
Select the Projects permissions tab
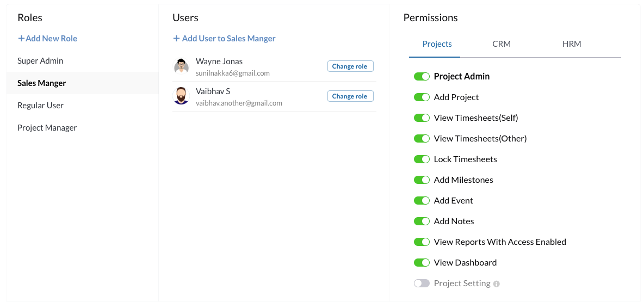click(437, 44)
